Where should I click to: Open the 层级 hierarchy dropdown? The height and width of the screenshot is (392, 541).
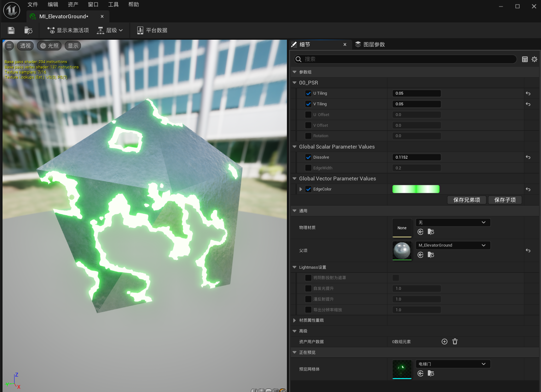click(110, 30)
